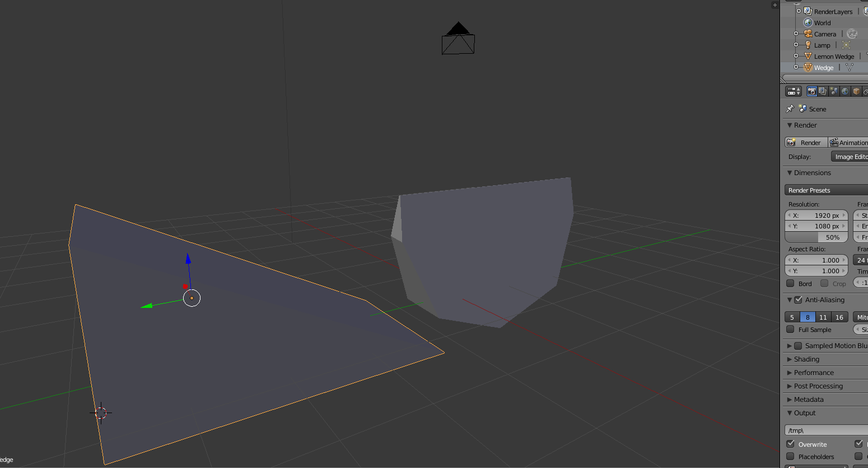Click the Lamp bulb icon in the outliner
The image size is (868, 468).
pyautogui.click(x=808, y=45)
